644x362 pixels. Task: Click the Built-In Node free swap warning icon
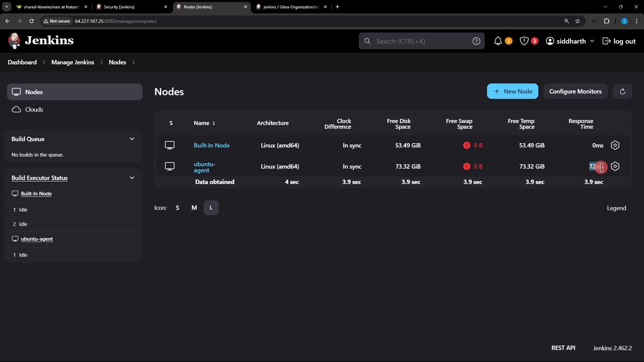coord(467,145)
